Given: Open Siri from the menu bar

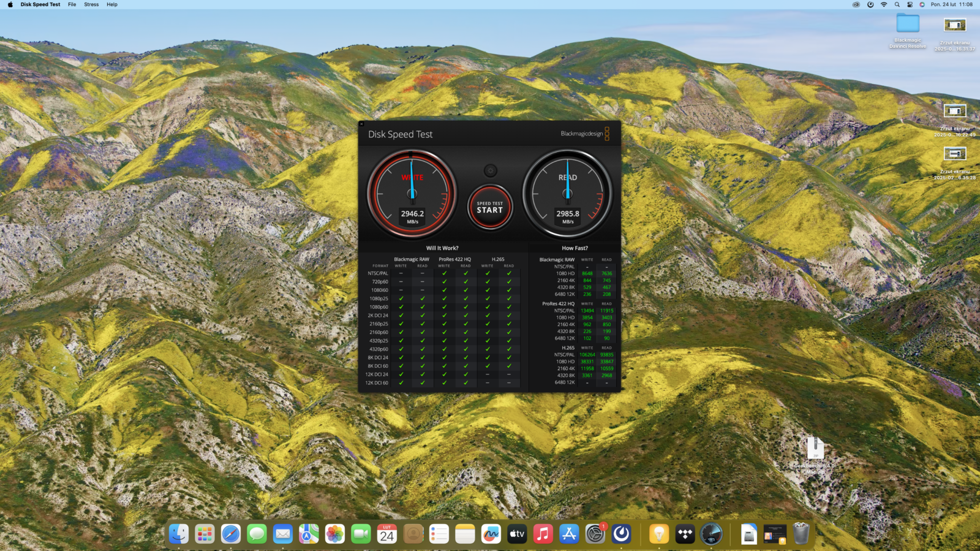Looking at the screenshot, I should [x=922, y=4].
